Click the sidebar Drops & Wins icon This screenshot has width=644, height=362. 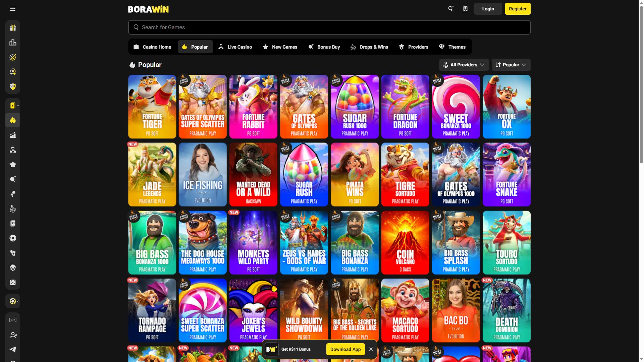coord(13,209)
